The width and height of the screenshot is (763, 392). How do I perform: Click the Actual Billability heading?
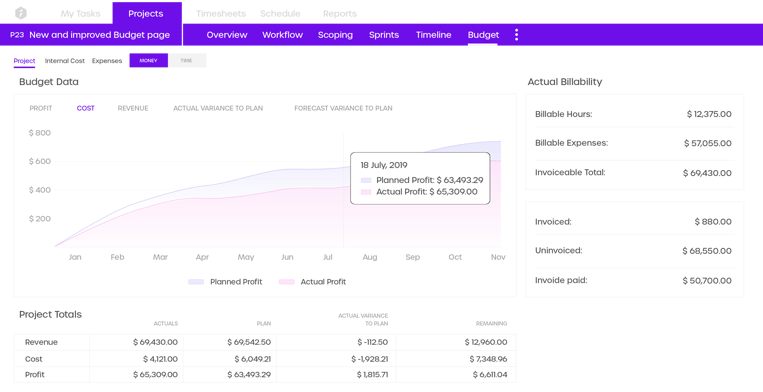pyautogui.click(x=565, y=82)
